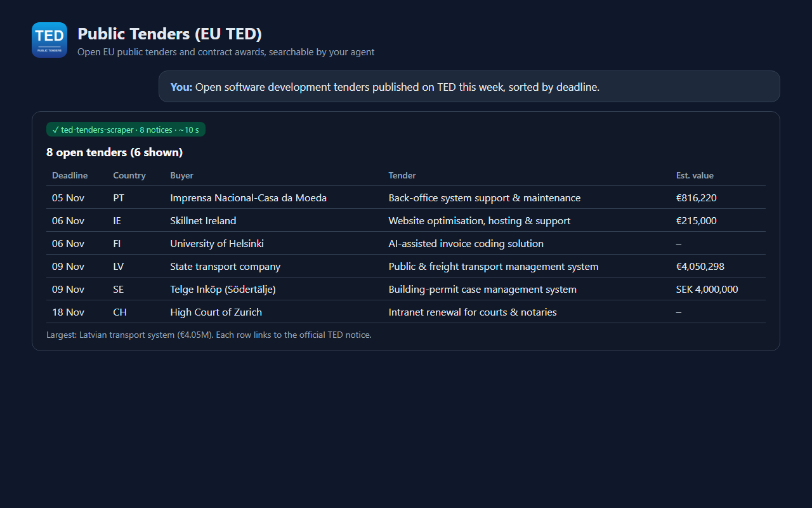
Task: Click the ted-tenders-scraper status badge
Action: click(126, 130)
